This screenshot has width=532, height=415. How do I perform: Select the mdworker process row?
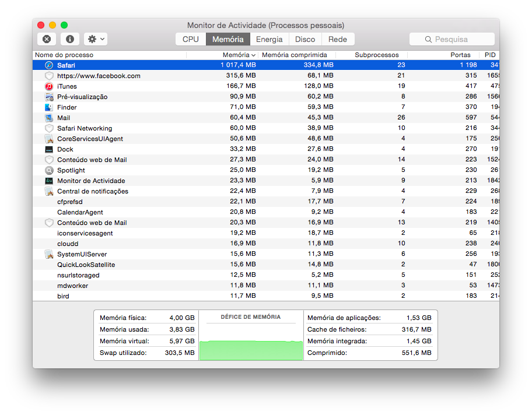266,286
